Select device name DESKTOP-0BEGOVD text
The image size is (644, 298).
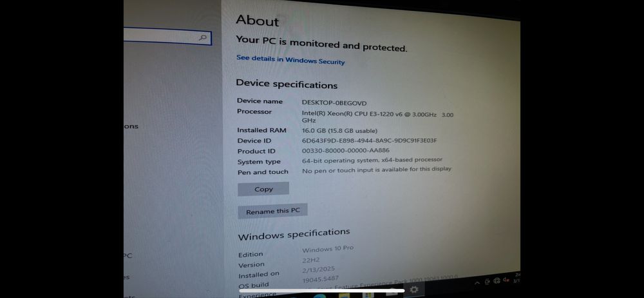point(334,103)
